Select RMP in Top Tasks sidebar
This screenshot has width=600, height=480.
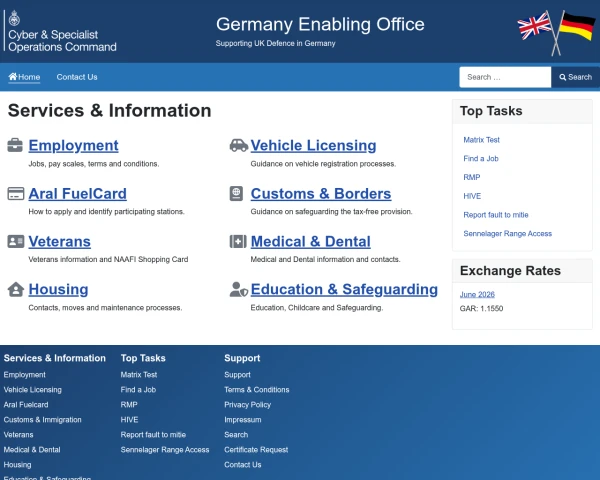471,177
